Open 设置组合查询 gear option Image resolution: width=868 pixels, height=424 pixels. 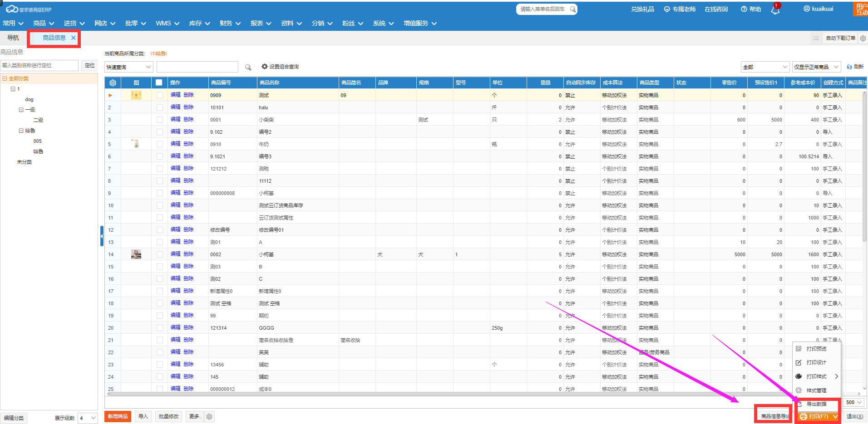pyautogui.click(x=265, y=67)
